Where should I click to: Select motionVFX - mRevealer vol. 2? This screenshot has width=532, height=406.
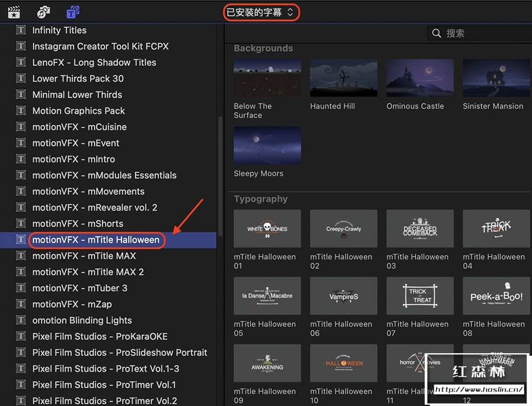click(x=95, y=207)
